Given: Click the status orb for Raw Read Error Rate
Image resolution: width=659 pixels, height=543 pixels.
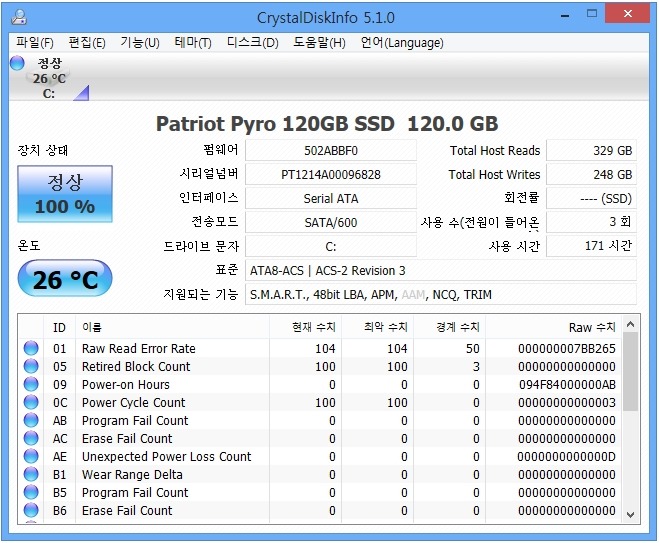Looking at the screenshot, I should coord(31,348).
